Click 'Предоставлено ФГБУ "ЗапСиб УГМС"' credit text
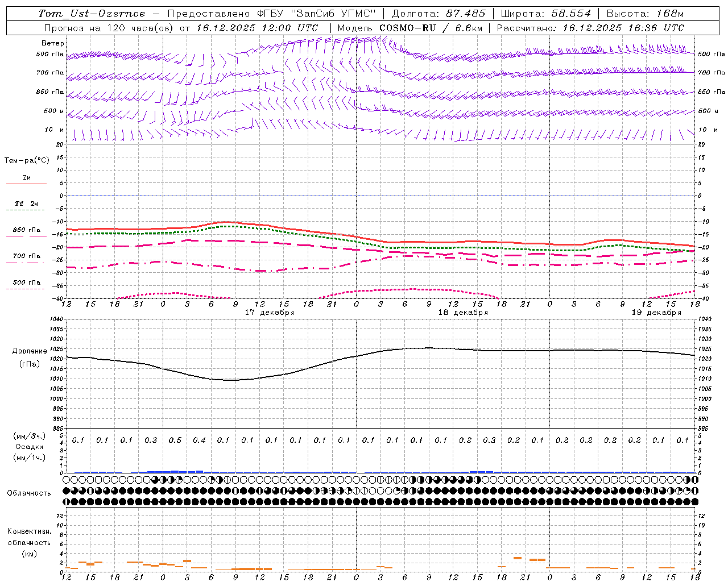Screen dimensions: 728x582 pyautogui.click(x=272, y=14)
